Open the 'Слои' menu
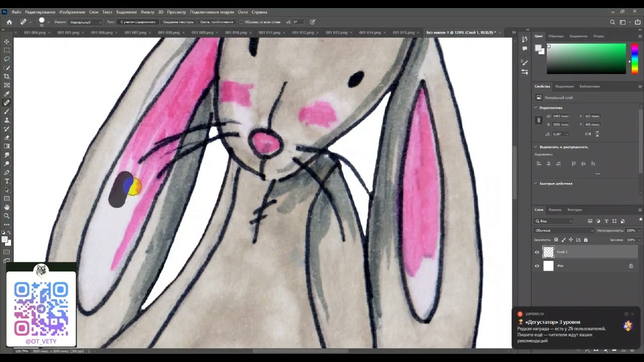The width and height of the screenshot is (644, 362). coord(94,12)
